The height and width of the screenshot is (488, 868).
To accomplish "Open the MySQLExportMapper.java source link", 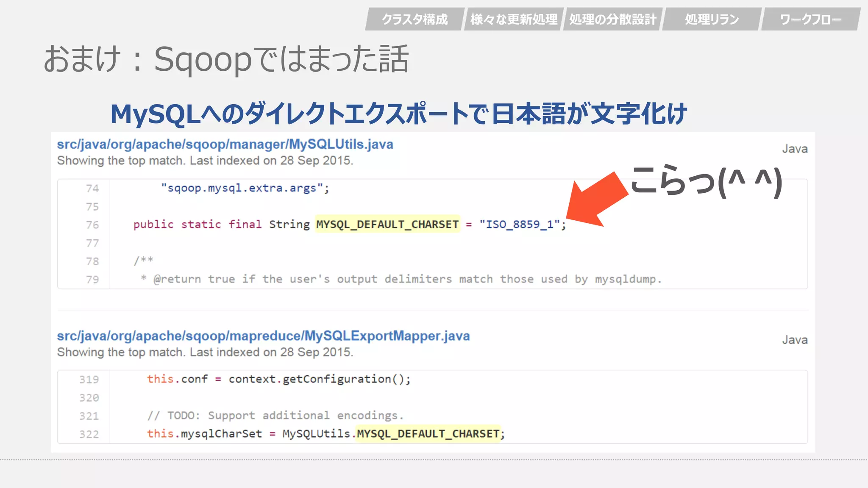I will [263, 336].
